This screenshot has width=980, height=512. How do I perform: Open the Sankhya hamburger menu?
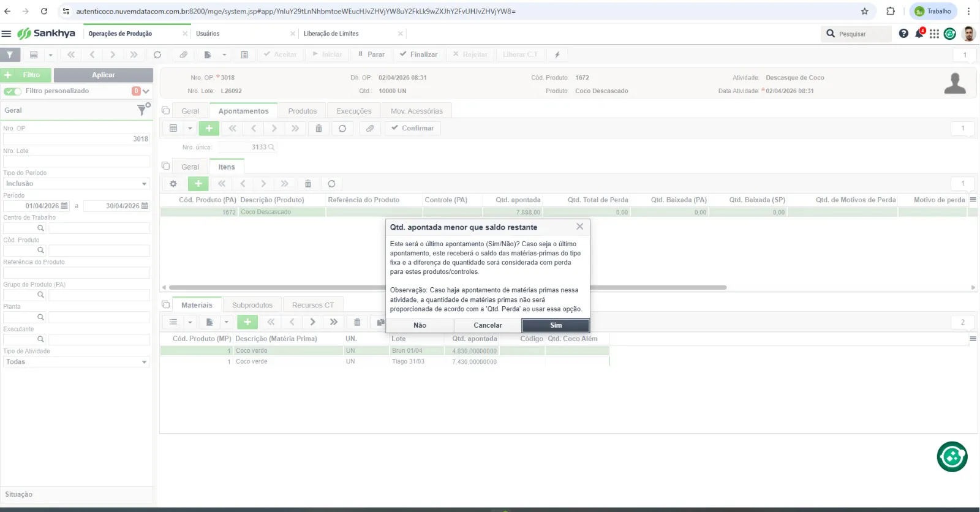pyautogui.click(x=6, y=34)
